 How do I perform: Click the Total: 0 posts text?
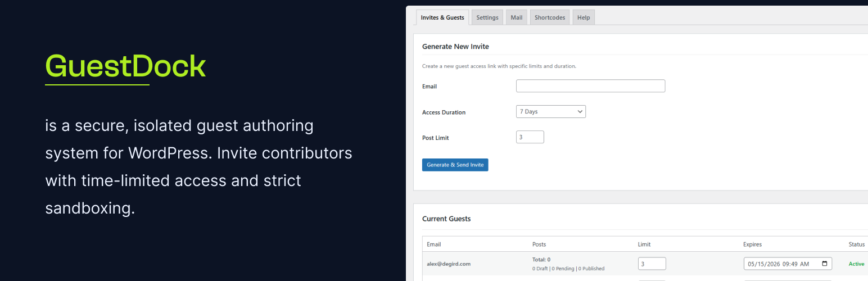click(x=541, y=260)
